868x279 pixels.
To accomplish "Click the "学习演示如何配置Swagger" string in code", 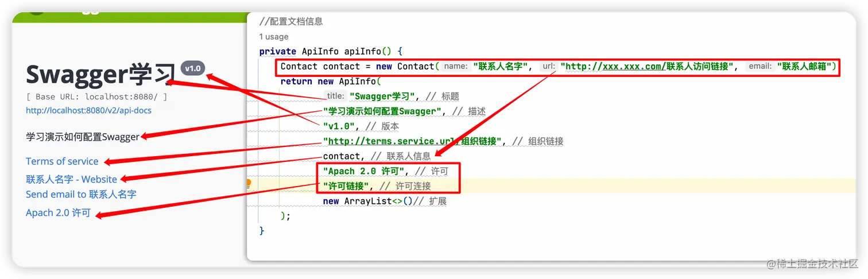I will [x=383, y=111].
